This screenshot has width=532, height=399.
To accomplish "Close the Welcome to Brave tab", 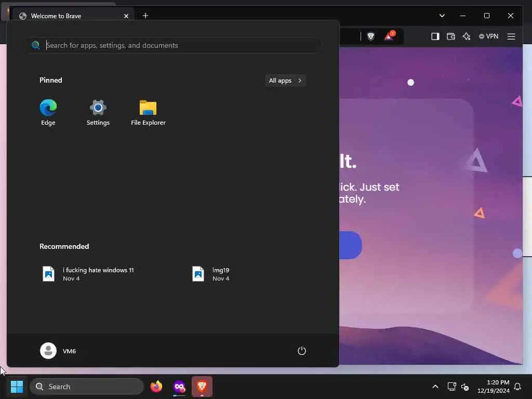I will (x=126, y=16).
